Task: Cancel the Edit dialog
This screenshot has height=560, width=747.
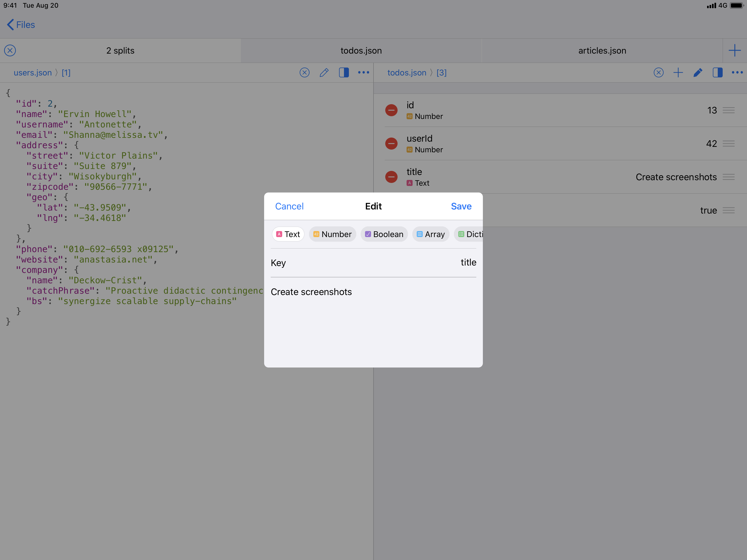Action: pos(289,206)
